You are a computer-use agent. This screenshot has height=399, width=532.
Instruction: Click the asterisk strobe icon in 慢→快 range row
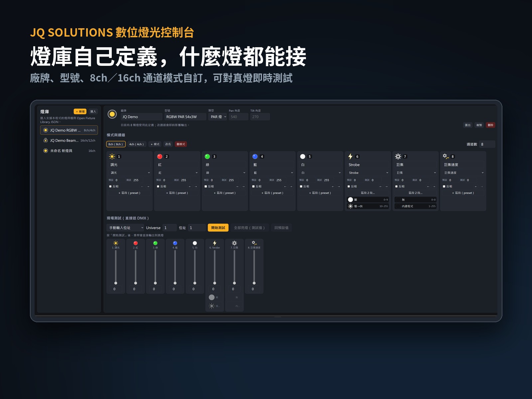[350, 206]
